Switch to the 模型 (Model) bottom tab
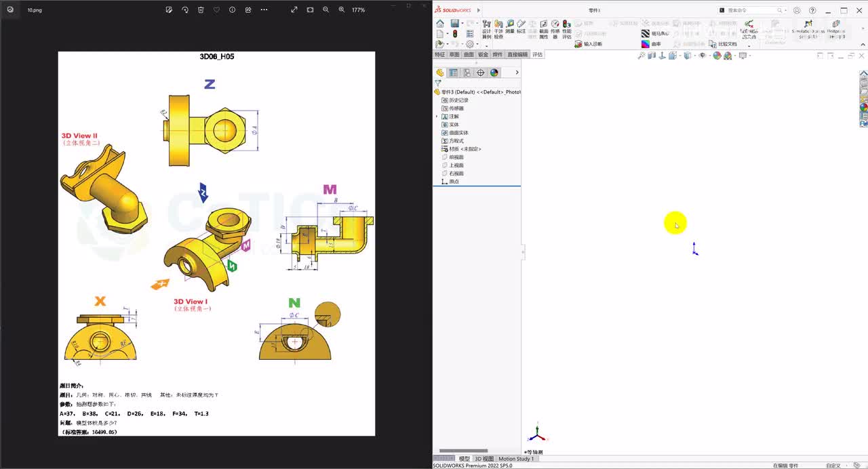The image size is (868, 469). [x=465, y=459]
